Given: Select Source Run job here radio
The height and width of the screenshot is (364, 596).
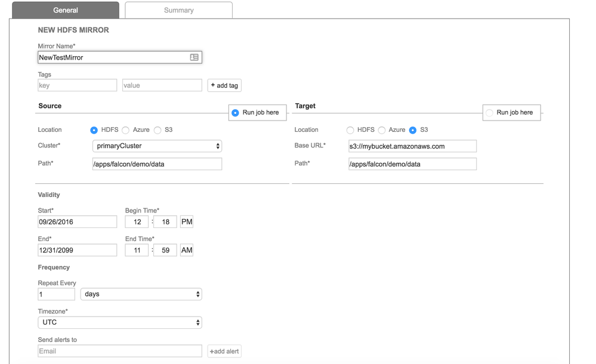Looking at the screenshot, I should click(x=236, y=113).
